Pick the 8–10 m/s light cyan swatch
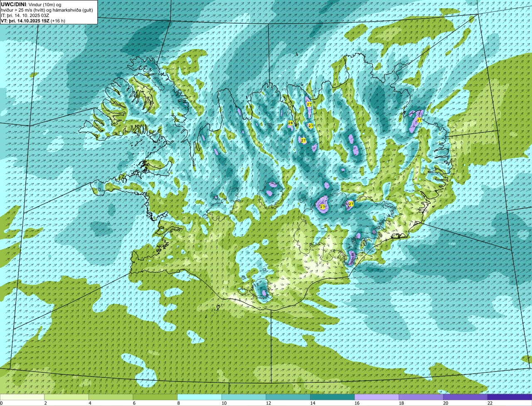The height and width of the screenshot is (406, 532). pos(199,397)
